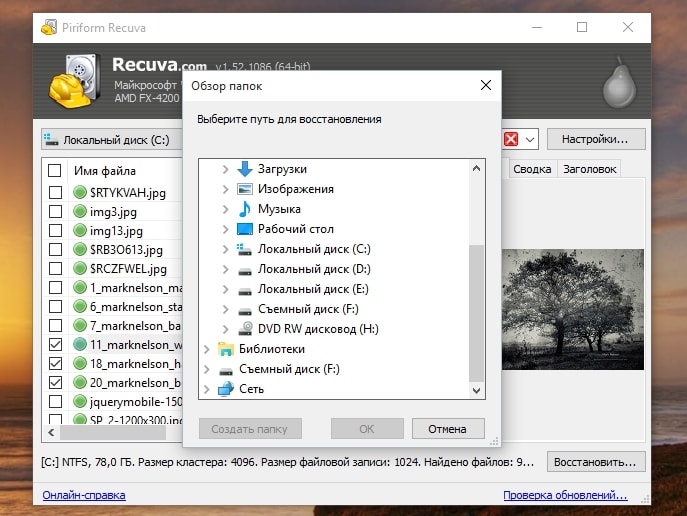Click drive icon in Локальный диск (C:) selector
687x516 pixels.
tap(51, 139)
